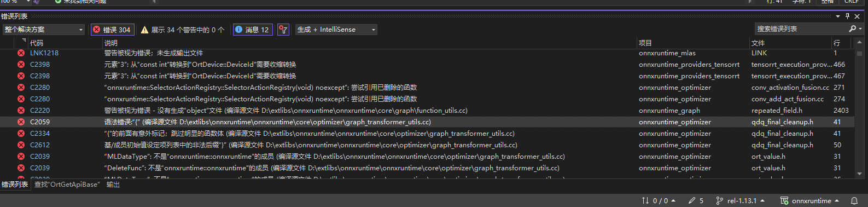Screen dimensions: 868x207
Task: Switch to the 输出 tab
Action: pyautogui.click(x=113, y=185)
